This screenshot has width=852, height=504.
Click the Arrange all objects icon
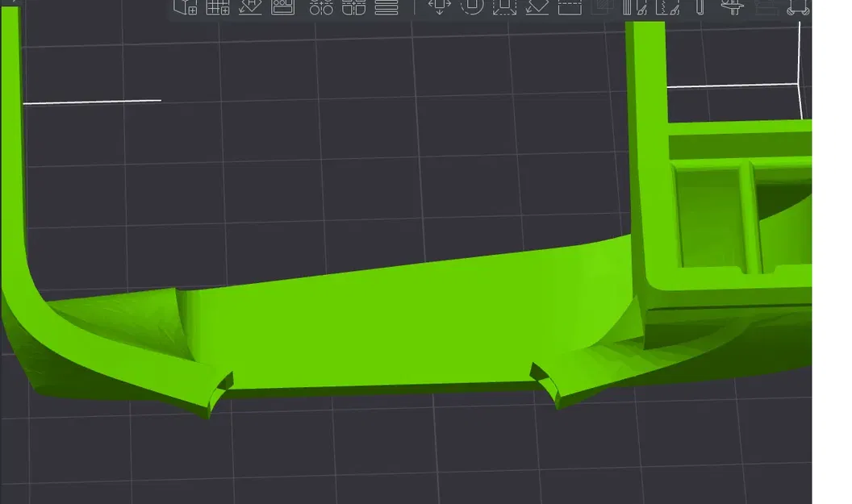click(x=283, y=8)
